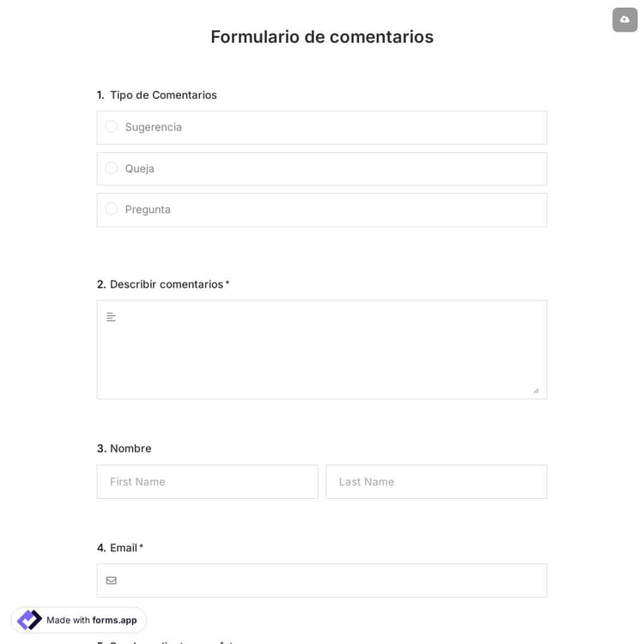
Task: Focus the Describir comentarios text area
Action: coord(322,352)
